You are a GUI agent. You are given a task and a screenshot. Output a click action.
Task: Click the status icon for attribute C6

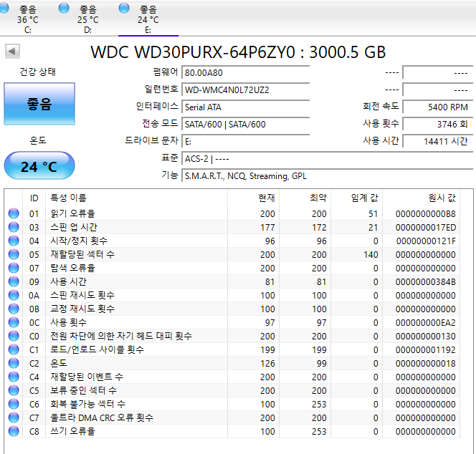pos(14,404)
